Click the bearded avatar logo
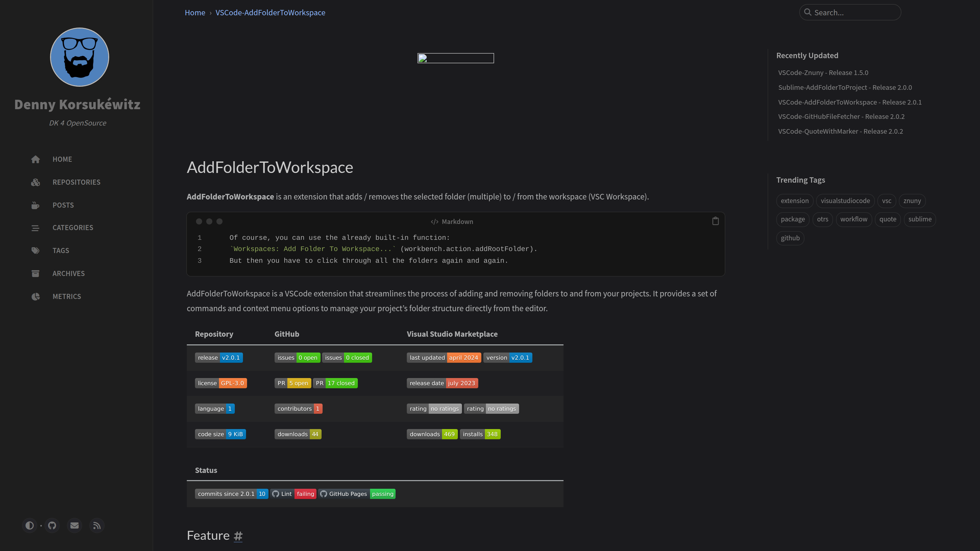The width and height of the screenshot is (980, 551). 80,57
